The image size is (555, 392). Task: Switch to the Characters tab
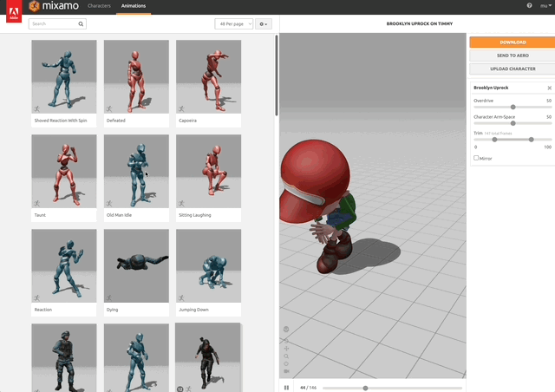(x=99, y=6)
